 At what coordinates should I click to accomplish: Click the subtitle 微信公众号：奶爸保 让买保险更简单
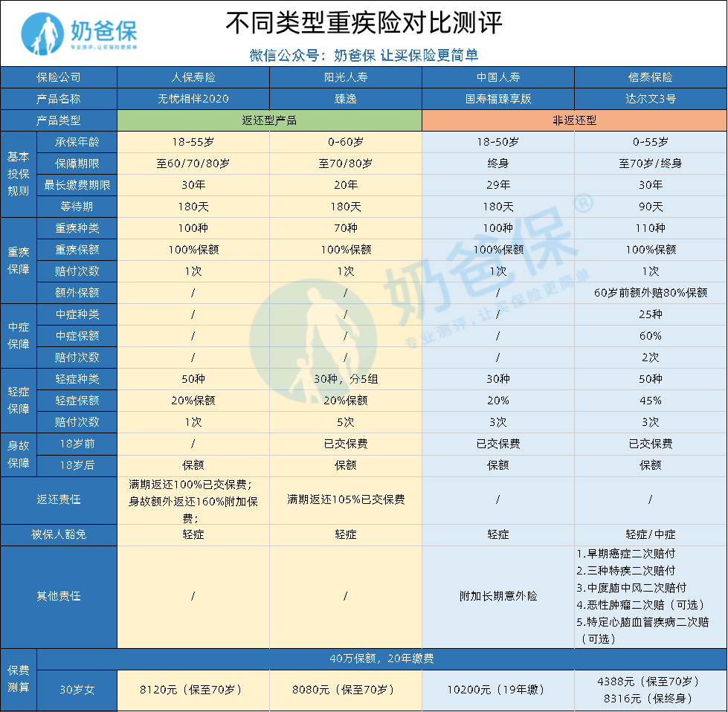(364, 55)
